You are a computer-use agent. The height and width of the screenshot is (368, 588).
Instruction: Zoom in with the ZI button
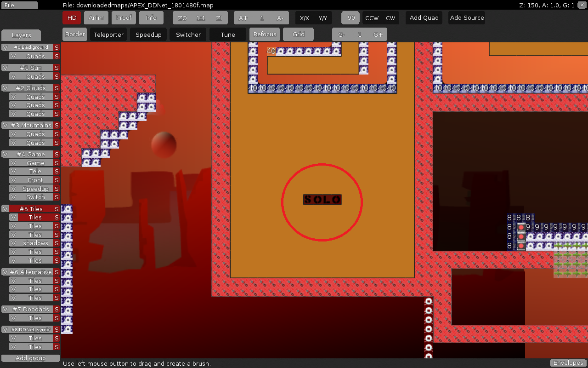(x=219, y=18)
